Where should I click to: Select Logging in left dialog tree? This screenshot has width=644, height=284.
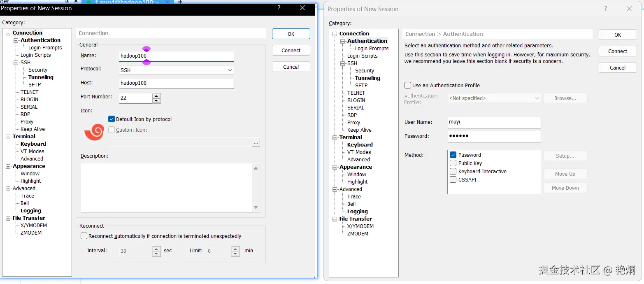31,211
